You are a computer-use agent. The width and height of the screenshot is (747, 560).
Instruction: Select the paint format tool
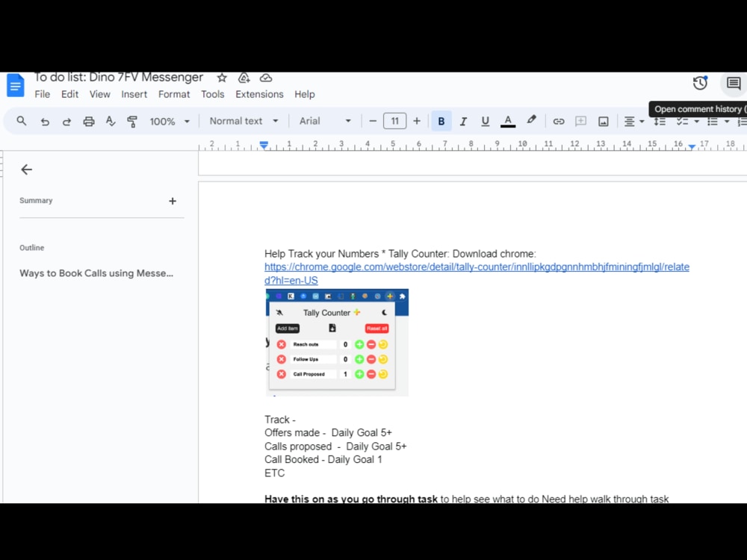coord(132,122)
